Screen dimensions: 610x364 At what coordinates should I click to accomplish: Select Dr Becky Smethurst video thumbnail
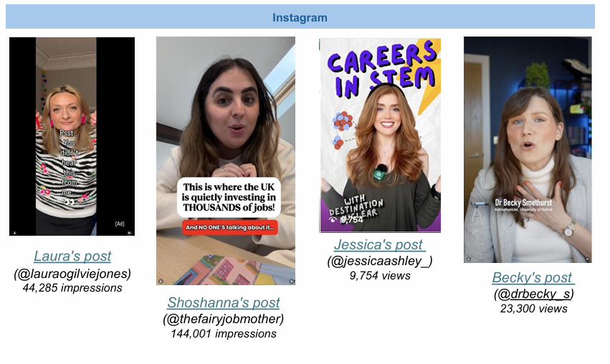[x=528, y=150]
